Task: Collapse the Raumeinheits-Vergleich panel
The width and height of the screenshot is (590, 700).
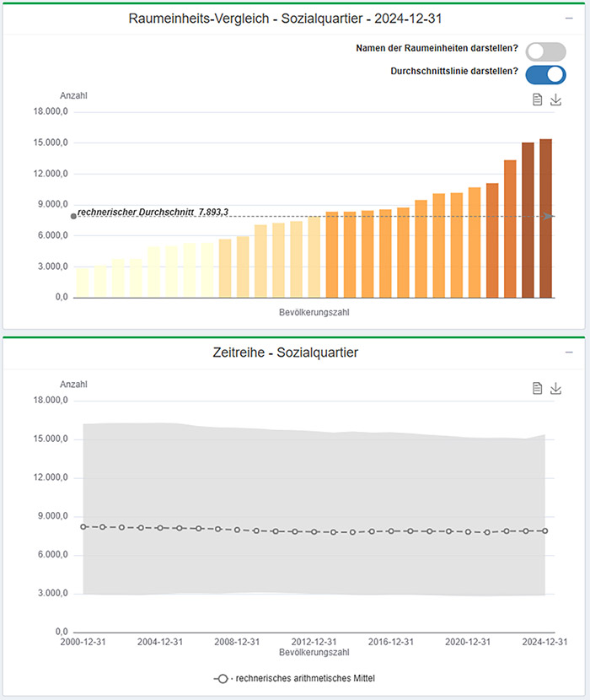Action: tap(569, 18)
